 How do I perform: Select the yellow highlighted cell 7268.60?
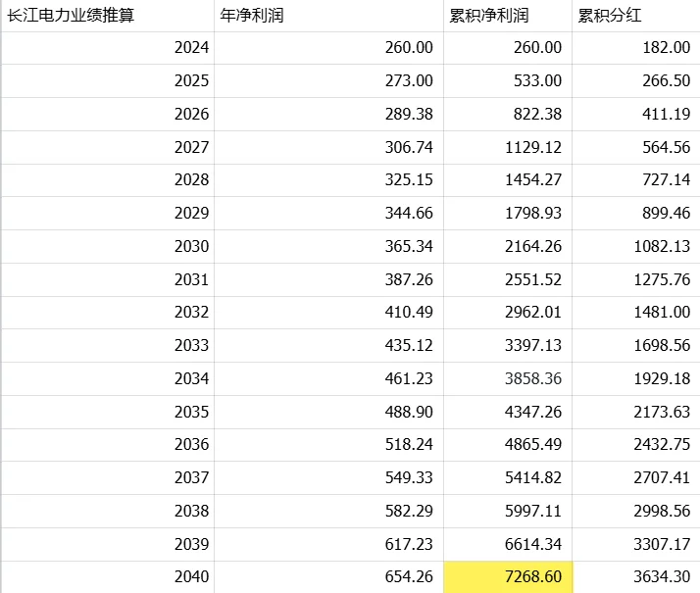click(x=508, y=577)
